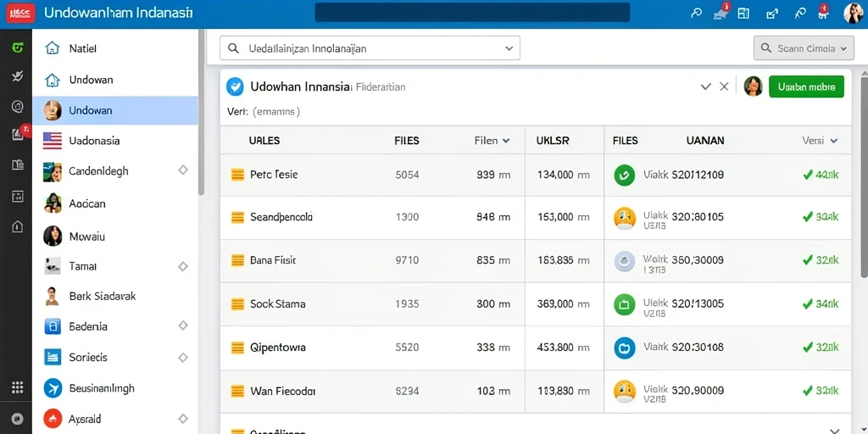Select the highlighted Undowan sidebar item
The width and height of the screenshot is (868, 434).
[x=115, y=110]
